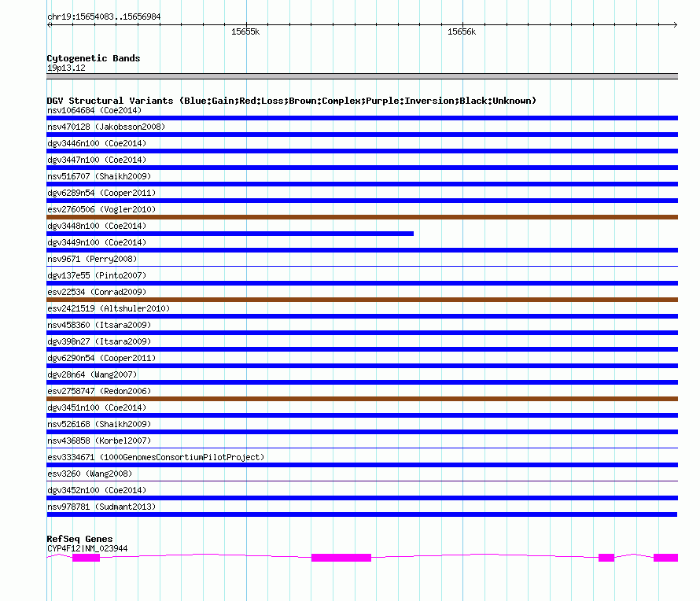This screenshot has height=601, width=700.
Task: Open dgv6289n54 (Cooper2011) variant entry
Action: [x=101, y=193]
